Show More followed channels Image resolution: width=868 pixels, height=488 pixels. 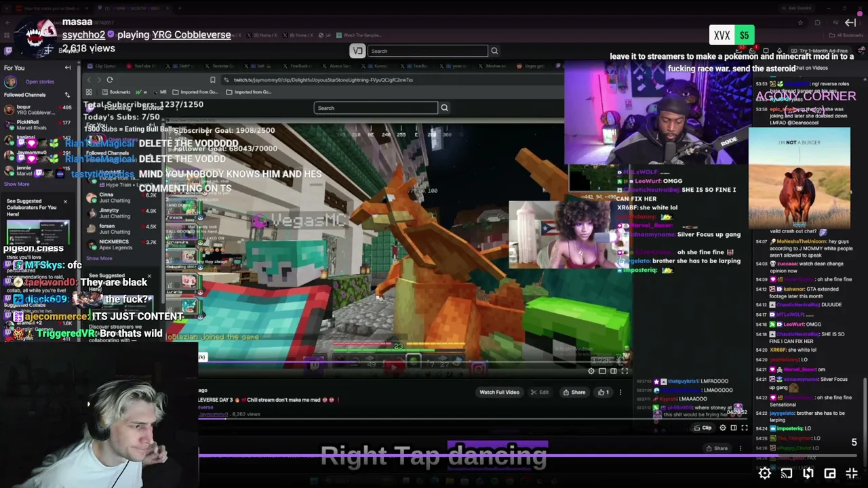pyautogui.click(x=17, y=184)
